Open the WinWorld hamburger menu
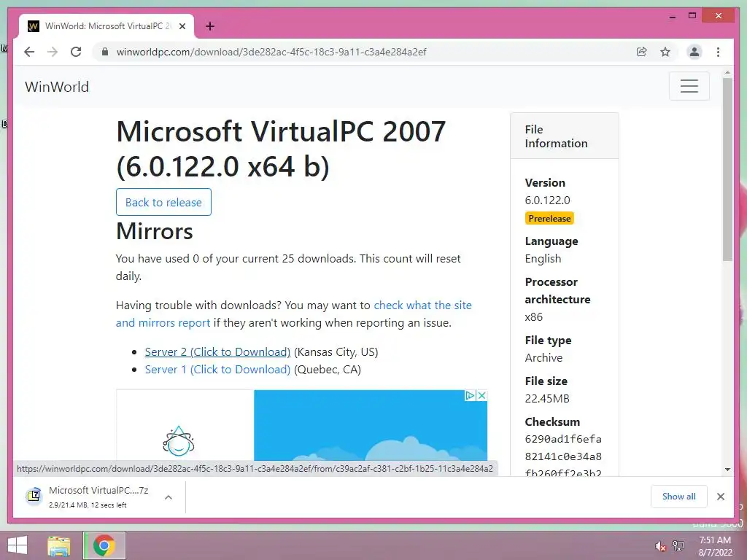Screen dimensions: 747x560 click(689, 86)
